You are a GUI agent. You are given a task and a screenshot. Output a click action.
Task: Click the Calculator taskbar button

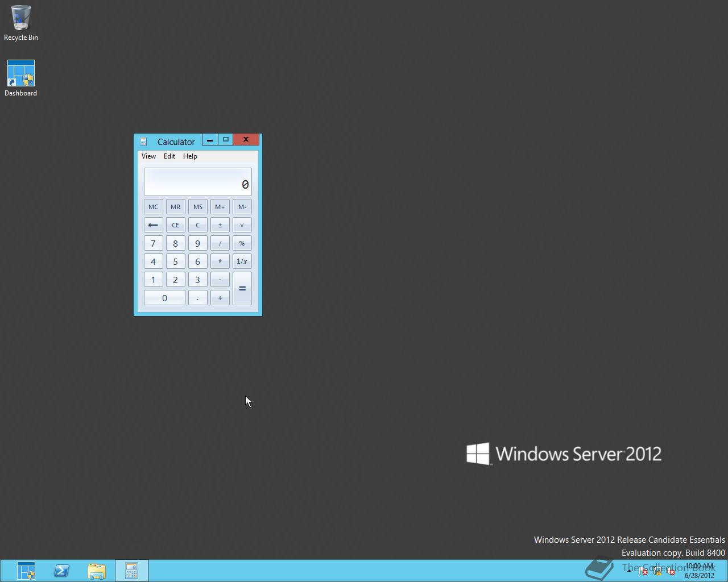click(x=132, y=571)
